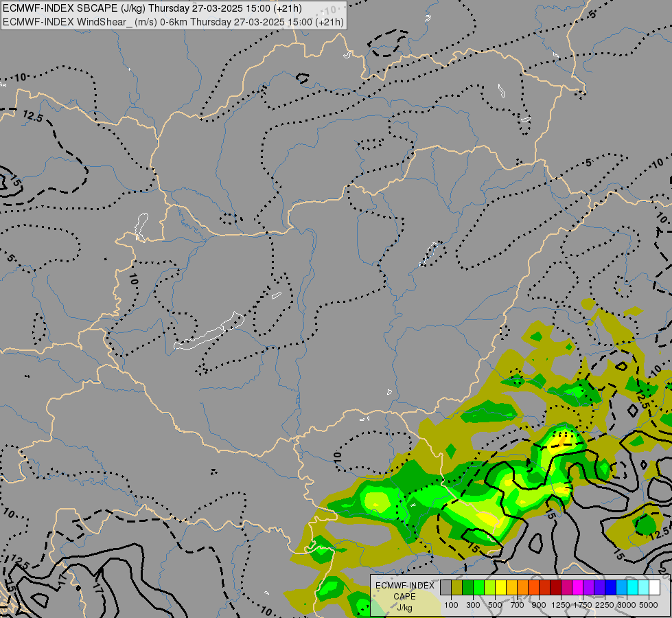
Task: Click the dark red swatch left of 1250
Action: pos(555,587)
